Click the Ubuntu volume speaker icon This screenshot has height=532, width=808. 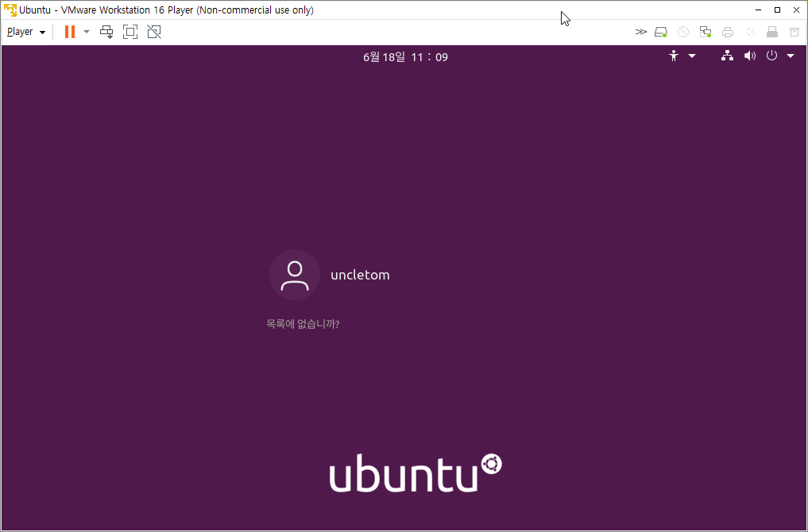click(x=750, y=56)
